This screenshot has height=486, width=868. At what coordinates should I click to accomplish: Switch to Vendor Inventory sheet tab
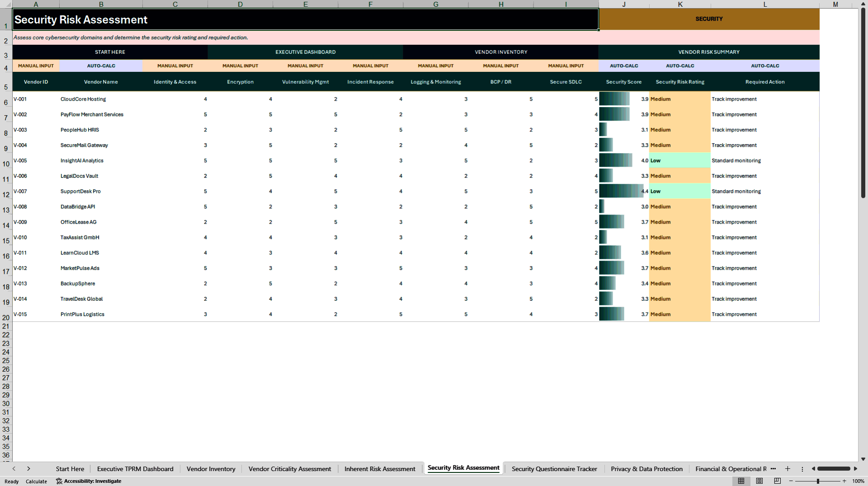tap(211, 469)
